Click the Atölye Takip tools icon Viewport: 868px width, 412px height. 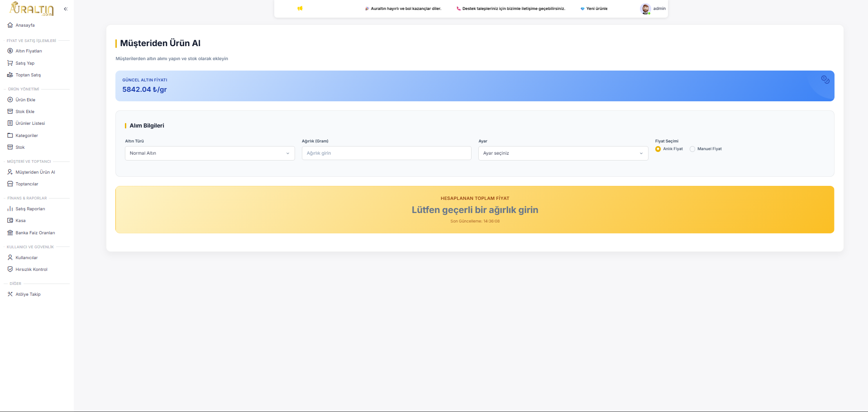click(10, 294)
